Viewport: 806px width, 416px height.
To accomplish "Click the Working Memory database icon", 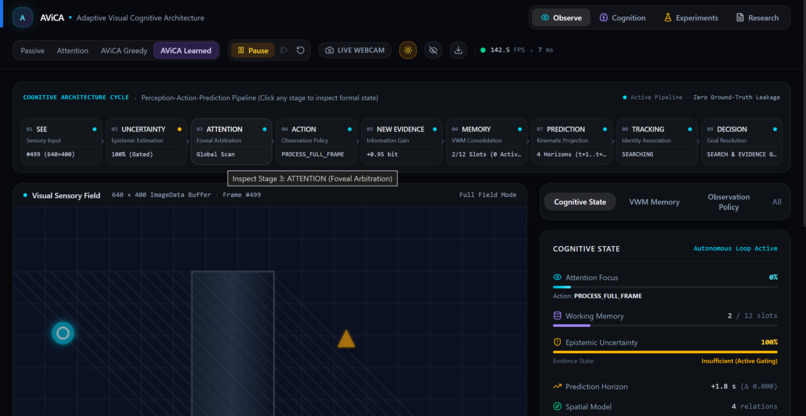I will click(x=557, y=316).
